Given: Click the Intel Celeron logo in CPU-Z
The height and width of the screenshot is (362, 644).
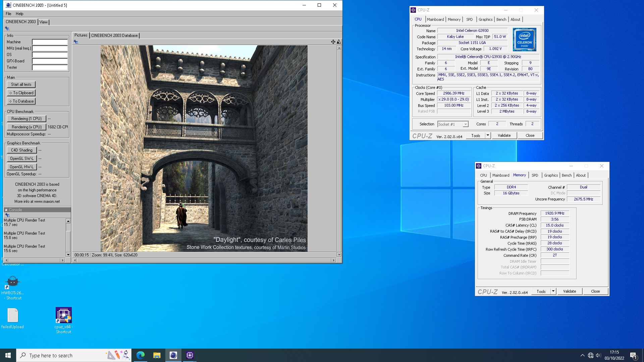Looking at the screenshot, I should tap(525, 40).
